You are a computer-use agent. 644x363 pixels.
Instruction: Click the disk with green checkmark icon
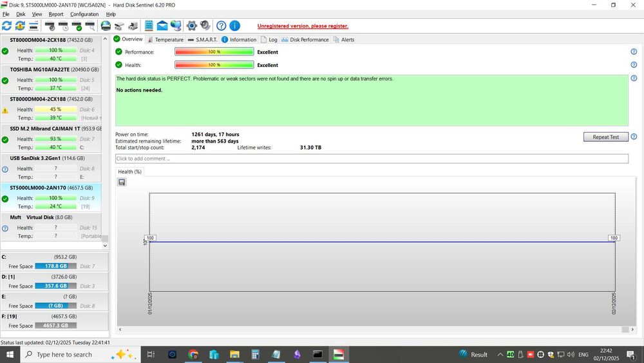point(77,26)
